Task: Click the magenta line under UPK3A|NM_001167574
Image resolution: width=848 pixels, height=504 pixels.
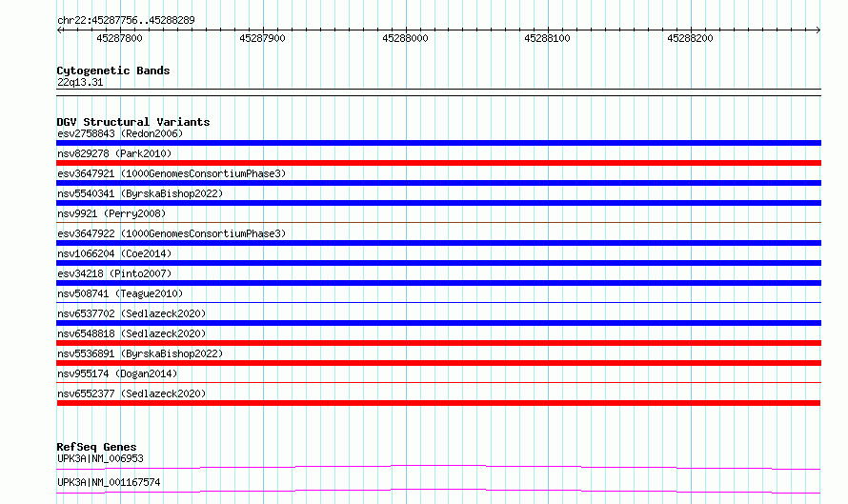Action: point(438,491)
